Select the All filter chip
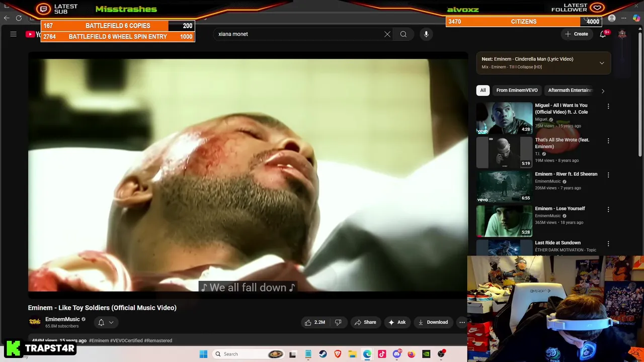 click(483, 90)
